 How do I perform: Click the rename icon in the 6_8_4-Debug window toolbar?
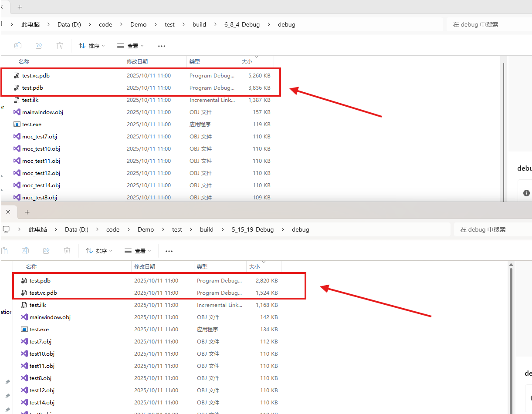click(18, 46)
